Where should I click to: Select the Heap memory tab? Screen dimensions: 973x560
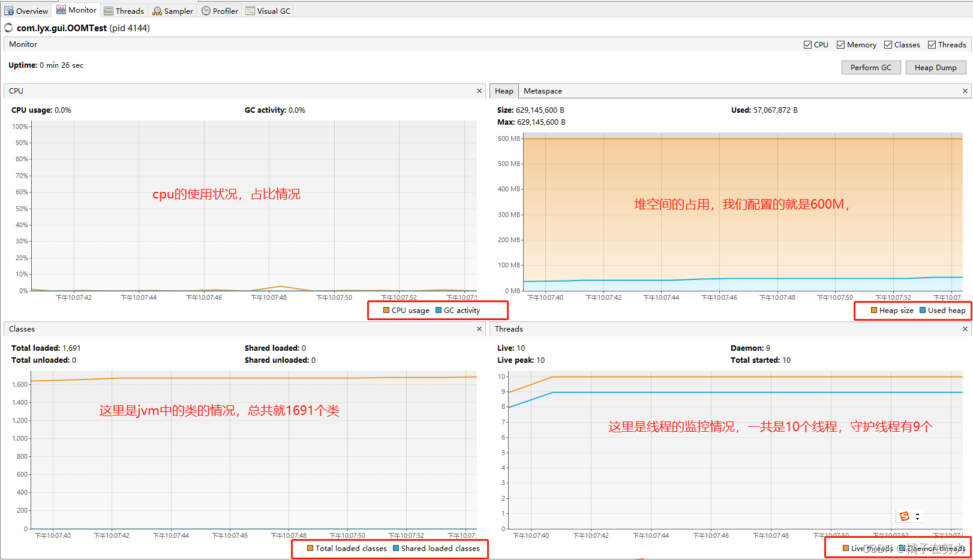click(x=504, y=91)
